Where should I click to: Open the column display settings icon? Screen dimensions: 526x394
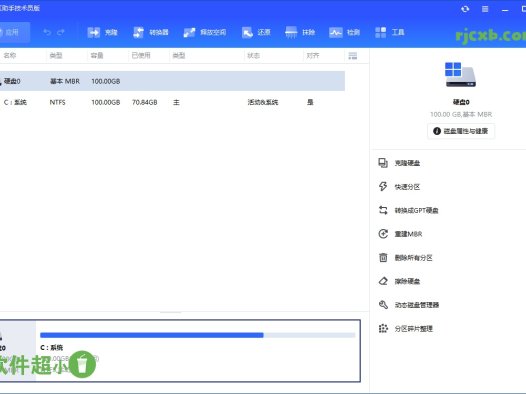click(x=353, y=56)
